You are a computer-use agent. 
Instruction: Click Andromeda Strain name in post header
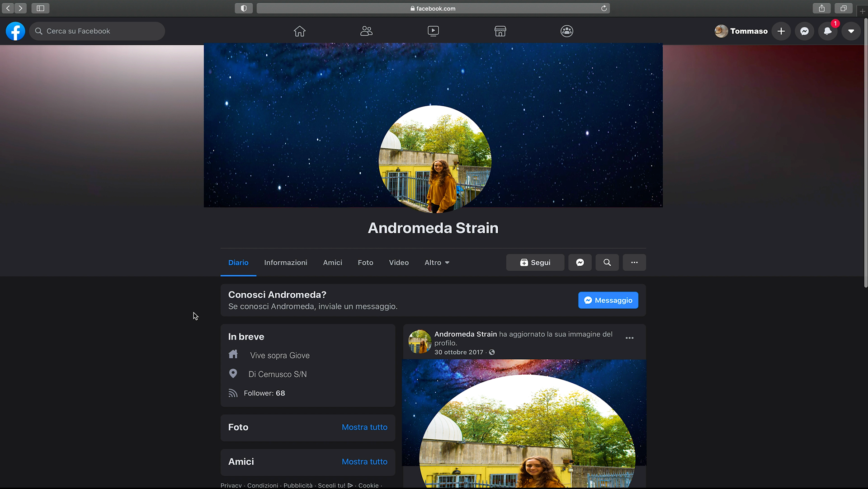[465, 334]
